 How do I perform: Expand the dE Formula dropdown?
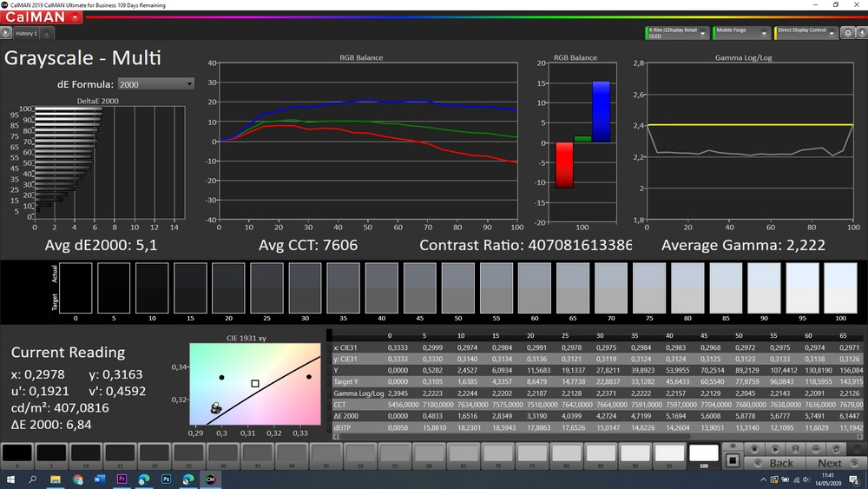point(189,84)
